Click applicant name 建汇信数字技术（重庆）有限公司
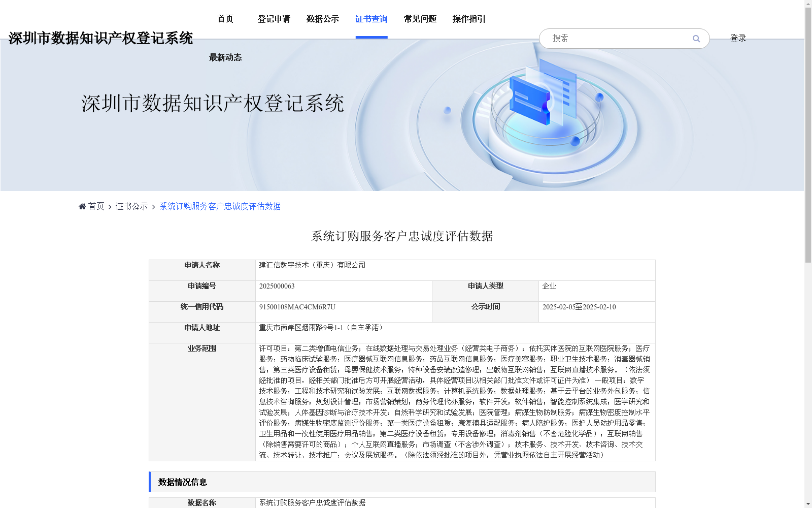The image size is (812, 508). tap(312, 265)
